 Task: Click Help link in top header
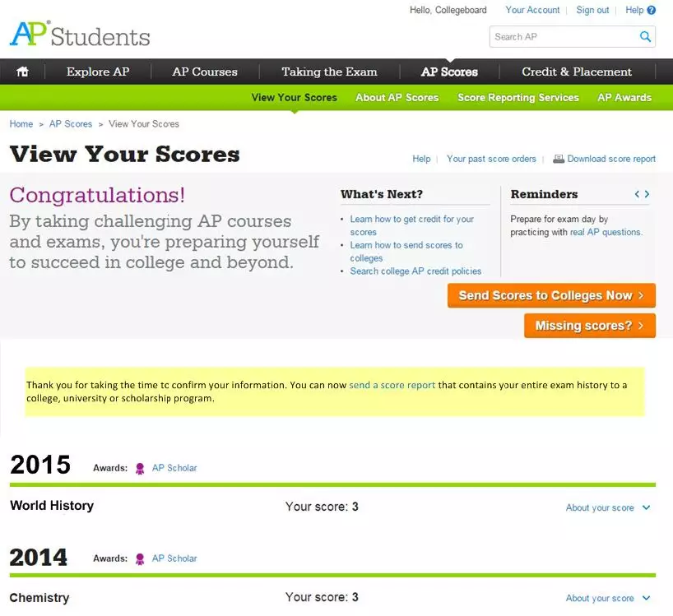[x=634, y=10]
